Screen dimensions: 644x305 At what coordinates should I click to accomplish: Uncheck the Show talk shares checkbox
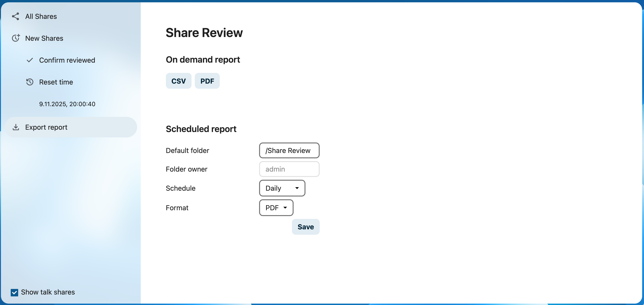pos(14,292)
